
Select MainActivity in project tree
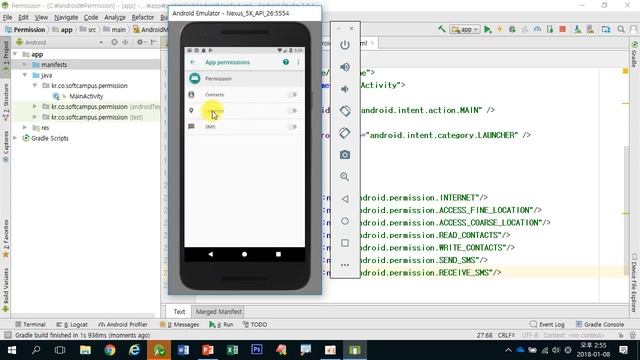pos(86,96)
